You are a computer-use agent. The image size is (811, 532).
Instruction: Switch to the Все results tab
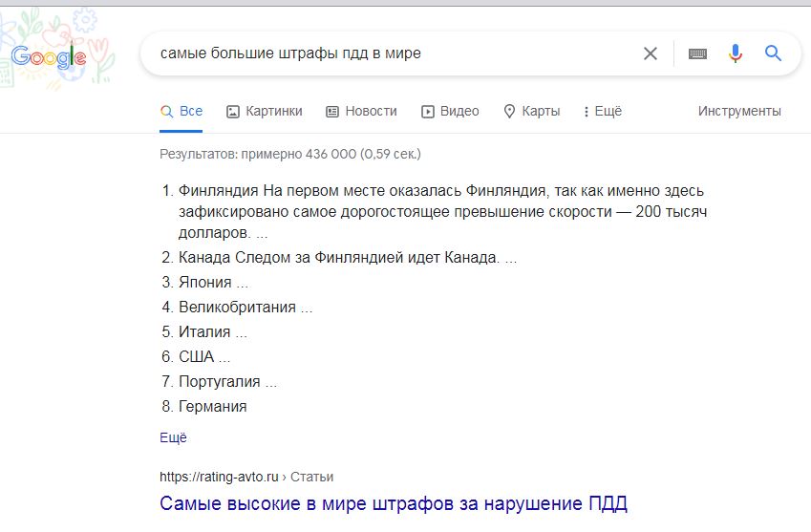coord(181,111)
